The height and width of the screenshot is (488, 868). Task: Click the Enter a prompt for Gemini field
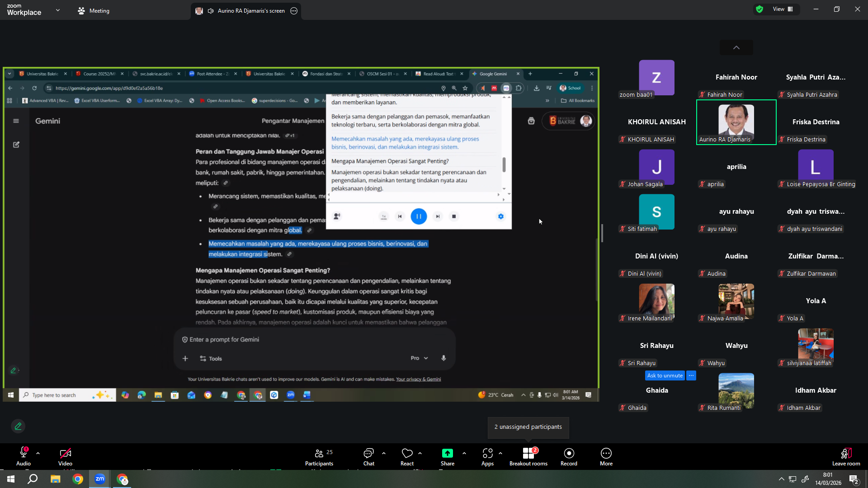coord(314,339)
